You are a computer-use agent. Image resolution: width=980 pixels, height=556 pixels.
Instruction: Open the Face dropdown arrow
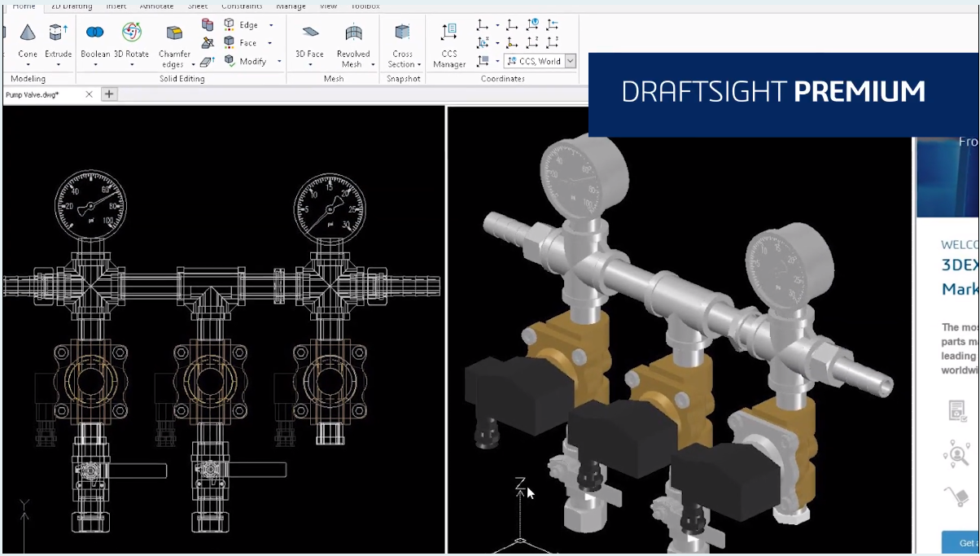point(269,43)
